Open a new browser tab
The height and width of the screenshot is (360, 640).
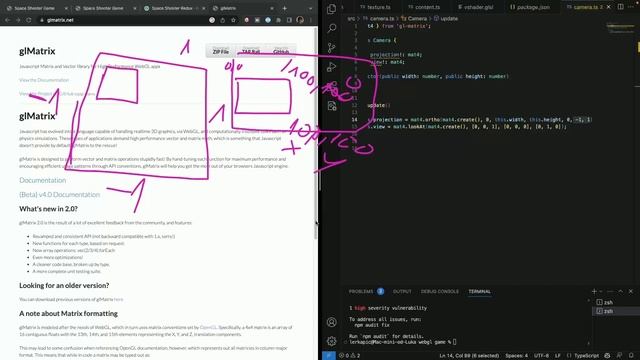click(x=284, y=8)
